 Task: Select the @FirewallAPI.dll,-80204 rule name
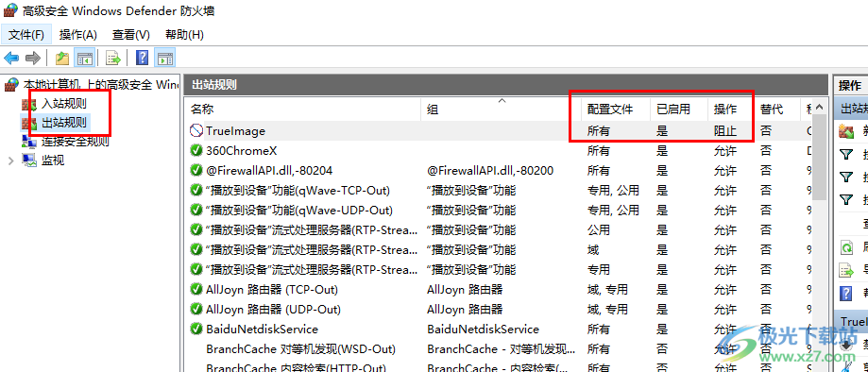pyautogui.click(x=269, y=171)
